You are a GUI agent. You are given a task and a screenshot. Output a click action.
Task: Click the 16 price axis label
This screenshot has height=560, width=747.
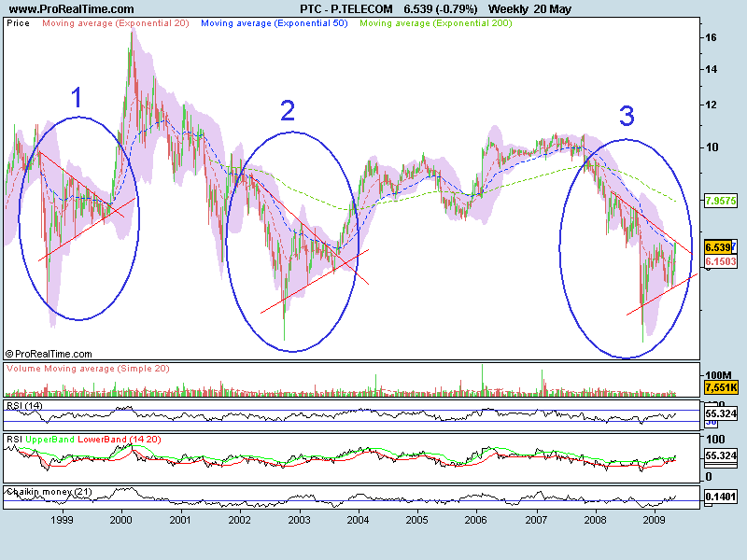point(711,37)
